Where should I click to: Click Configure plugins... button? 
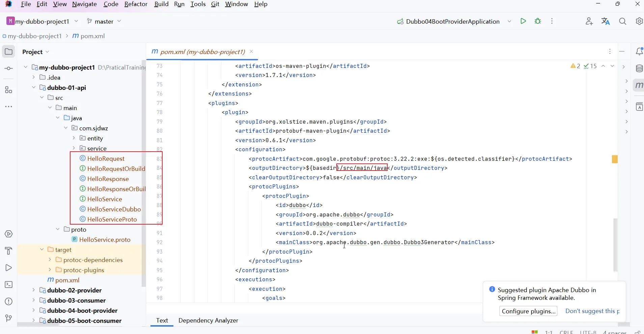pos(528,311)
